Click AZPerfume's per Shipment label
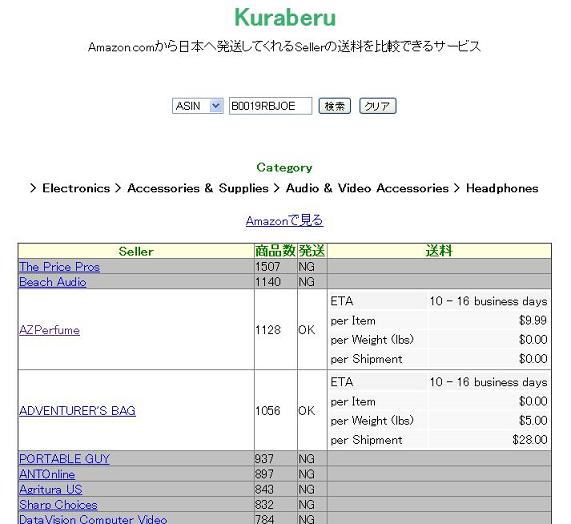The width and height of the screenshot is (571, 524). [366, 359]
